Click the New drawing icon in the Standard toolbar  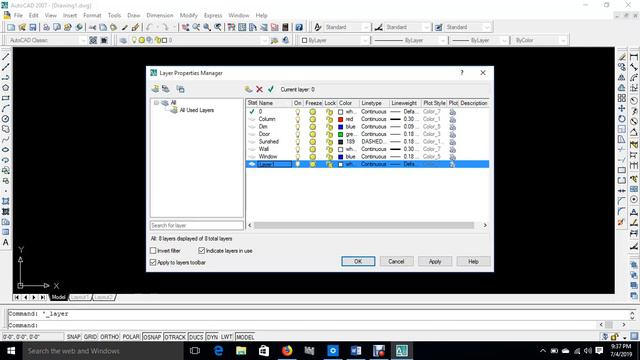11,27
